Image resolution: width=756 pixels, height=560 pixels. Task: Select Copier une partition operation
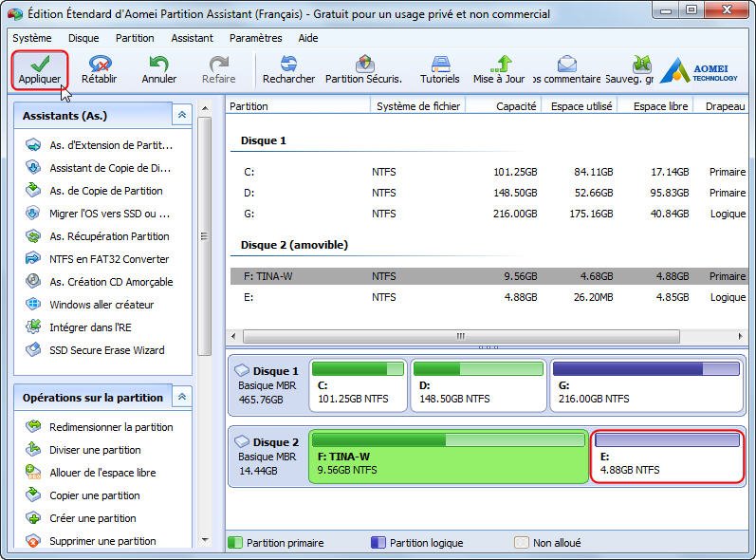pos(83,495)
